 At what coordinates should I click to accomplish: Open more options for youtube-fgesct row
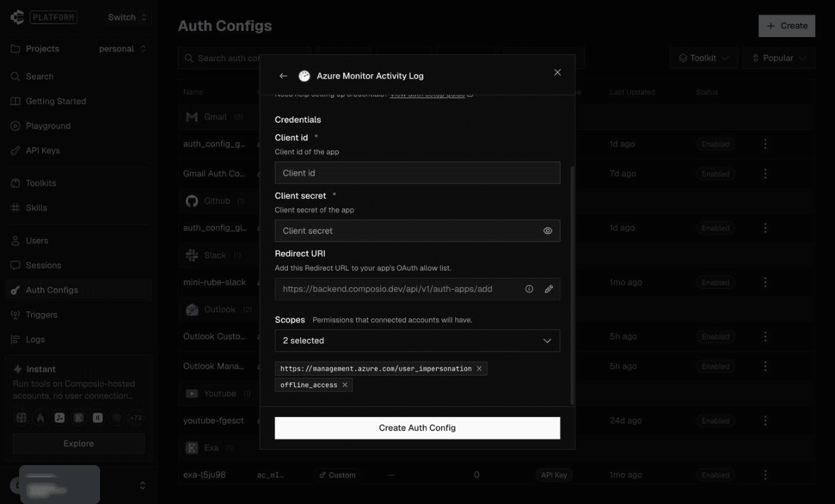click(x=765, y=421)
